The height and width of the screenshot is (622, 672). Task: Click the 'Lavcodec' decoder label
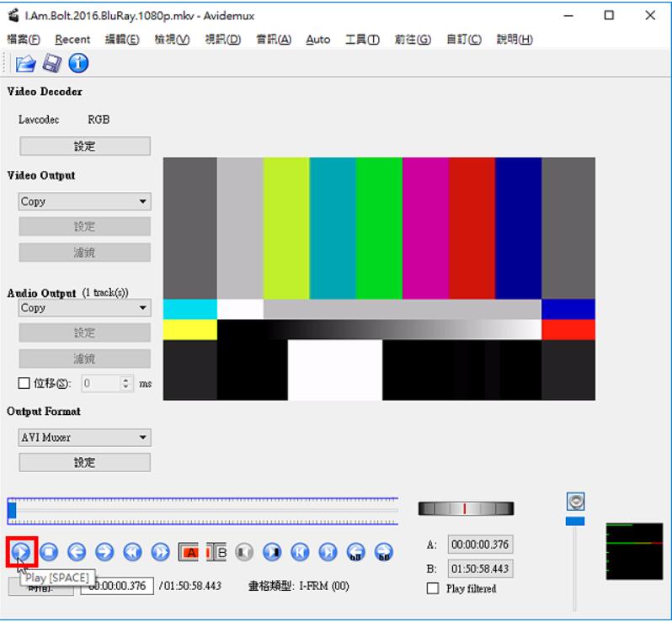pyautogui.click(x=39, y=120)
